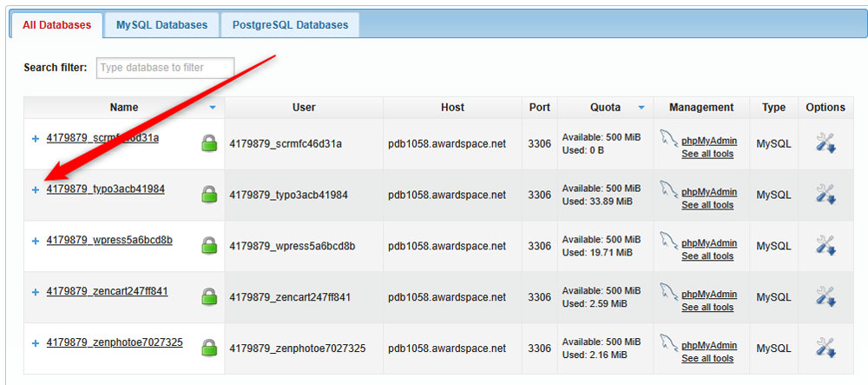Click the MySQL dolphin icon in the typo3acb41984 row
Viewport: 868px width, 385px height.
[x=668, y=189]
